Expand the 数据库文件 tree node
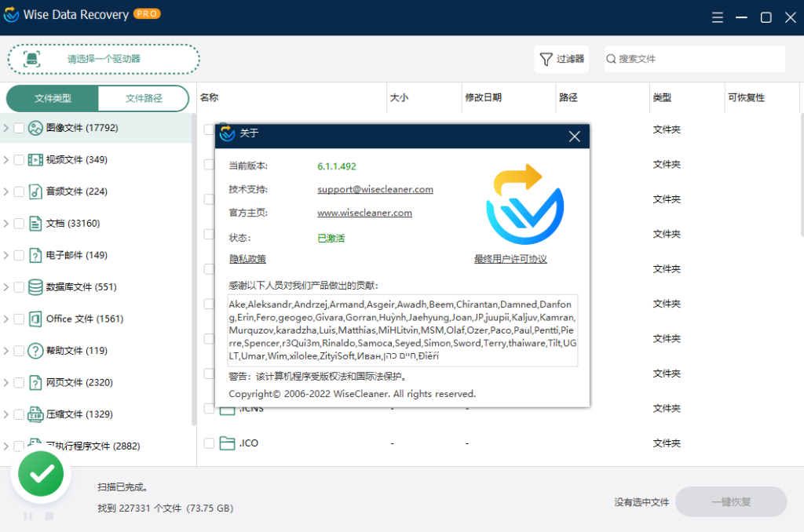Viewport: 804px width, 532px height. (5, 287)
